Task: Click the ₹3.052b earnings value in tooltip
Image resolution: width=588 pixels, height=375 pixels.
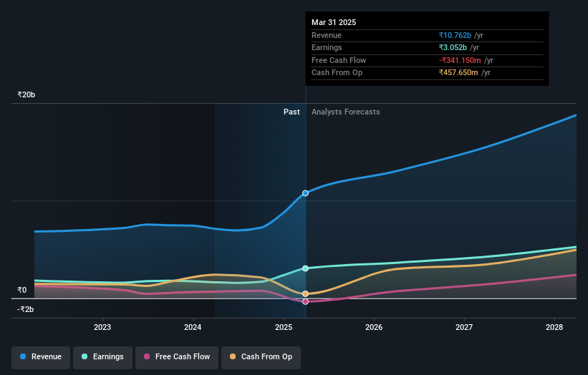Action: pos(453,47)
